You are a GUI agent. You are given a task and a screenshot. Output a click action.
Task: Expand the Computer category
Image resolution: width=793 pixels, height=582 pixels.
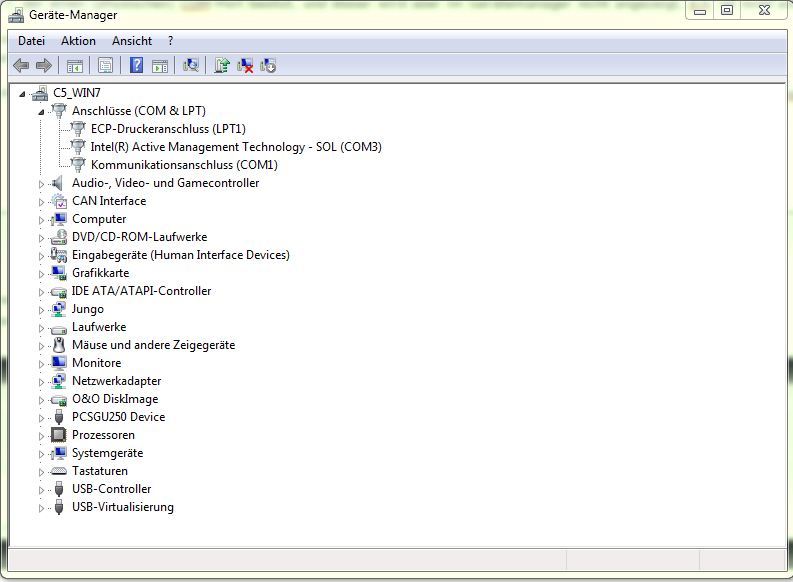(41, 220)
